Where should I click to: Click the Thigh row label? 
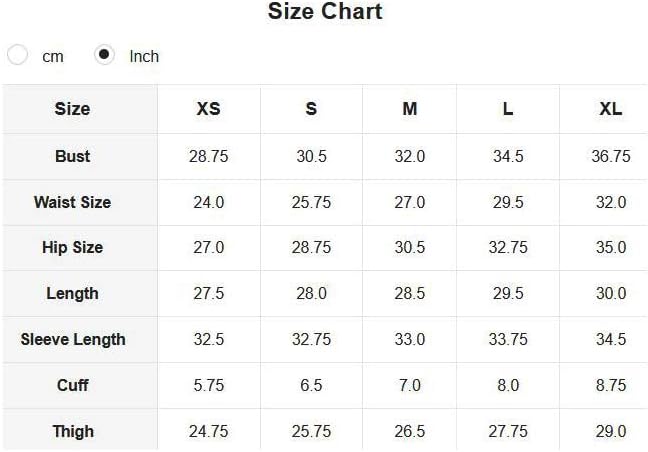click(73, 432)
